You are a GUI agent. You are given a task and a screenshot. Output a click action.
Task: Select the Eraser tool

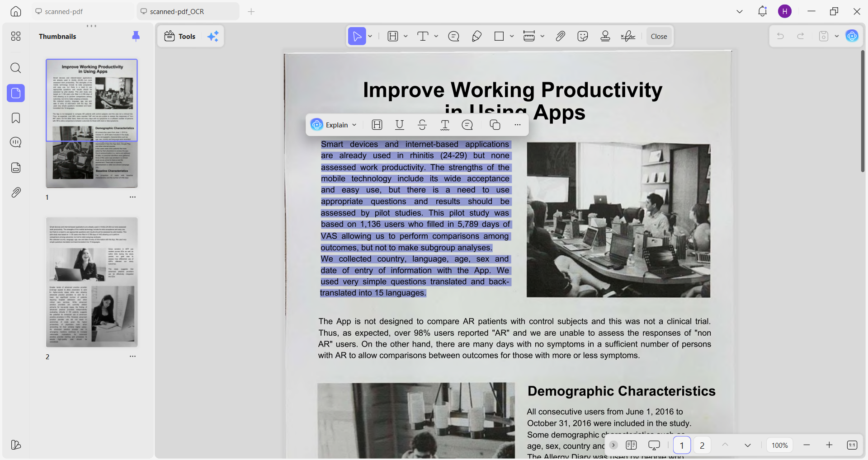(x=476, y=36)
